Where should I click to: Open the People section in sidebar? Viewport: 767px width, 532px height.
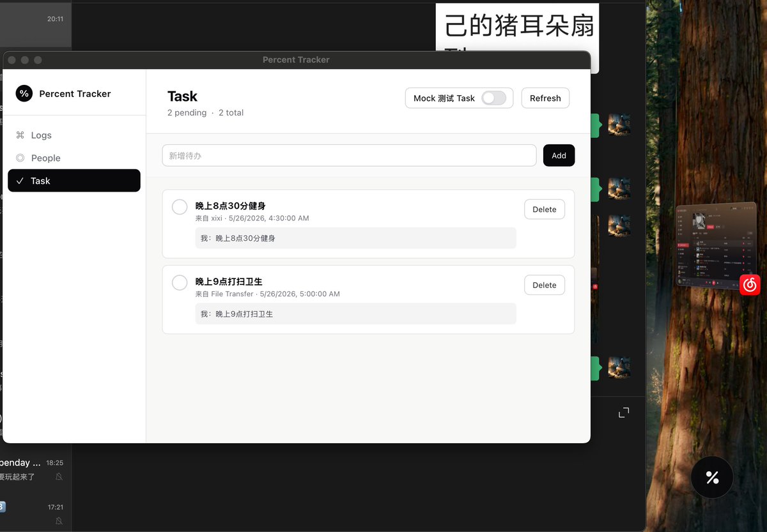(x=74, y=158)
